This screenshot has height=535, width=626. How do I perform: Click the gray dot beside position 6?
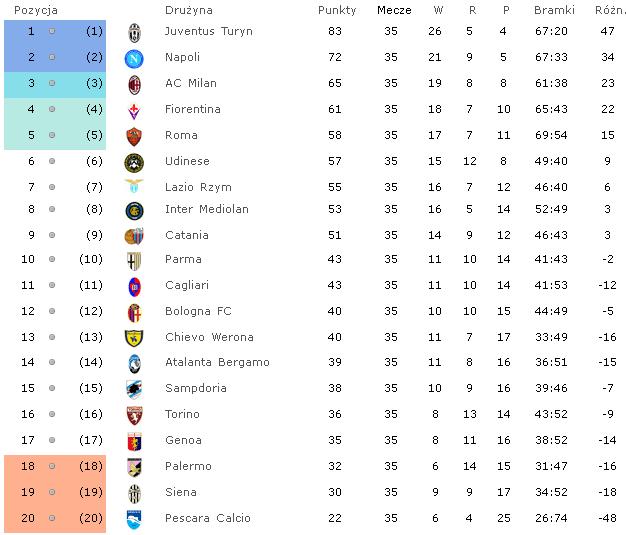click(52, 161)
